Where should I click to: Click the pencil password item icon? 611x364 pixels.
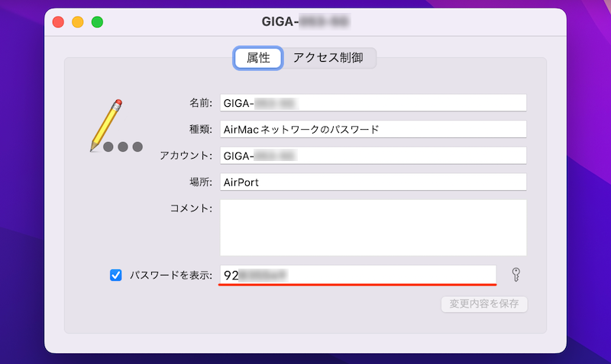click(112, 127)
